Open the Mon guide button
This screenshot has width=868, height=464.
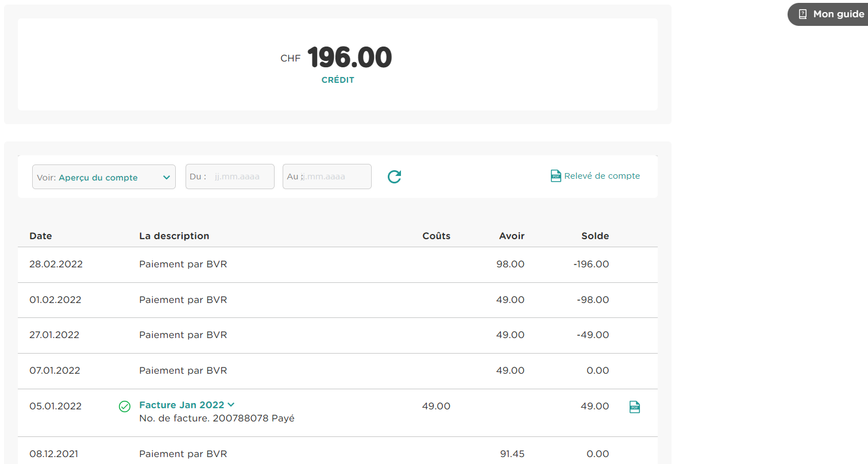point(828,14)
